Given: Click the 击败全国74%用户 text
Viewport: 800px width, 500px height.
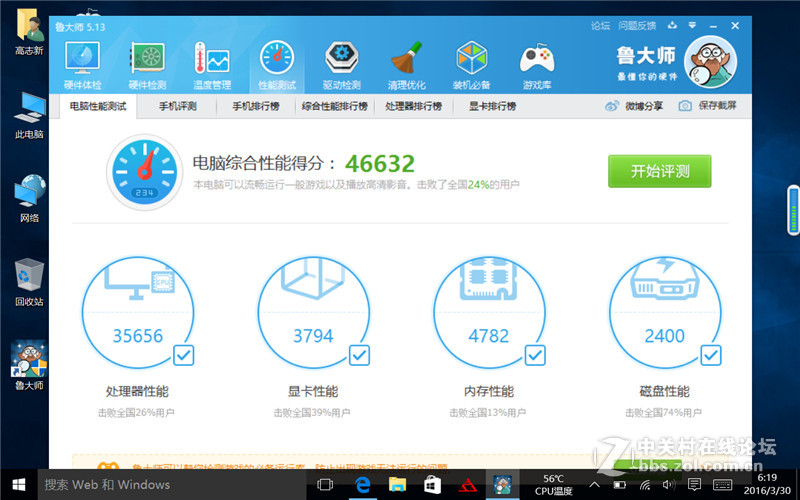Looking at the screenshot, I should [x=664, y=413].
